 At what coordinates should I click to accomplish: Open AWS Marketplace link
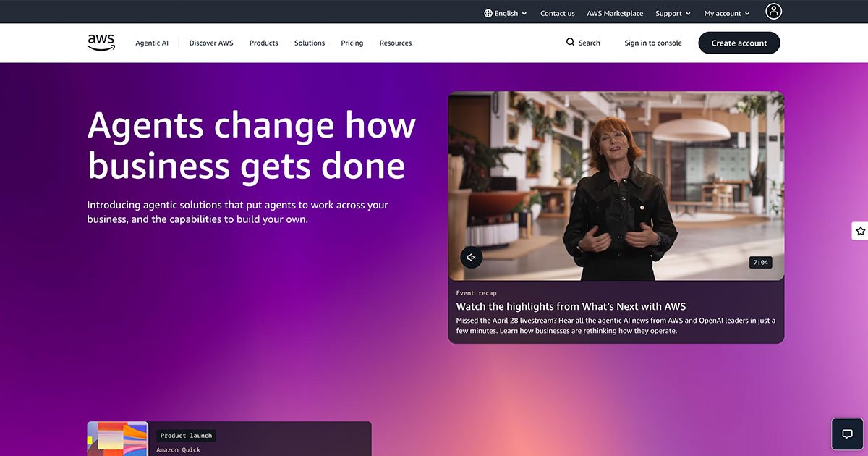click(615, 13)
